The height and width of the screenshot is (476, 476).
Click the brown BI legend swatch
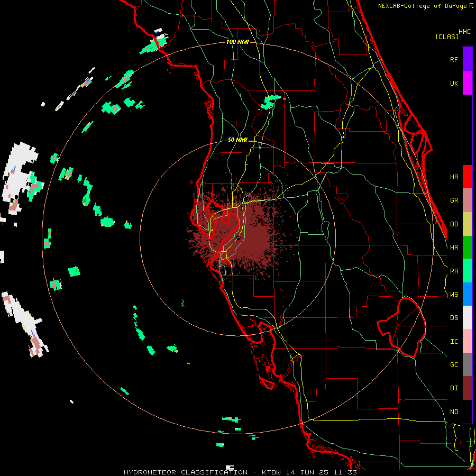click(x=467, y=388)
